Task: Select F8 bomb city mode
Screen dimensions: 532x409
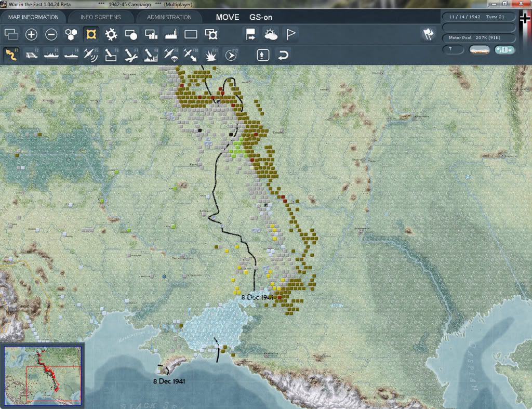Action: point(151,55)
